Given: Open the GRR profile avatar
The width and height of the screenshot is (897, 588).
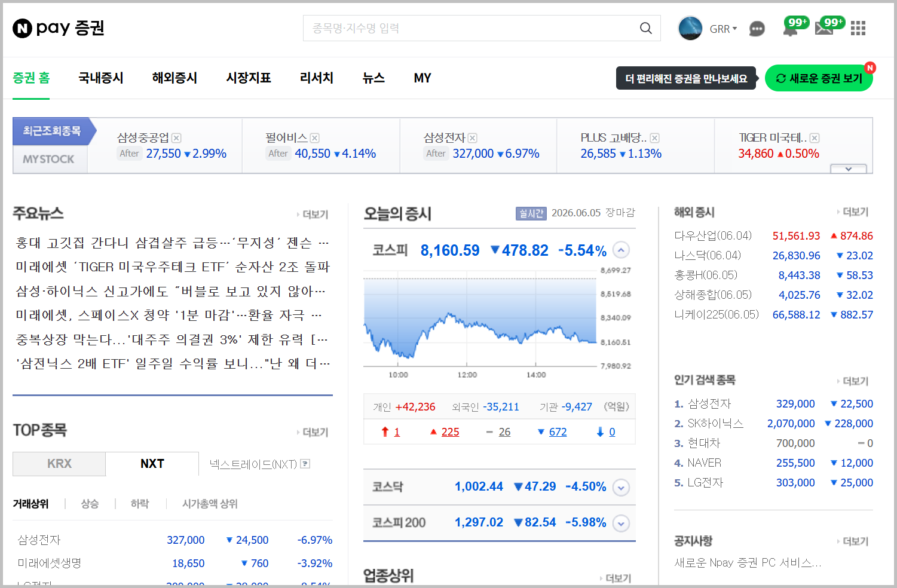Looking at the screenshot, I should pyautogui.click(x=690, y=28).
